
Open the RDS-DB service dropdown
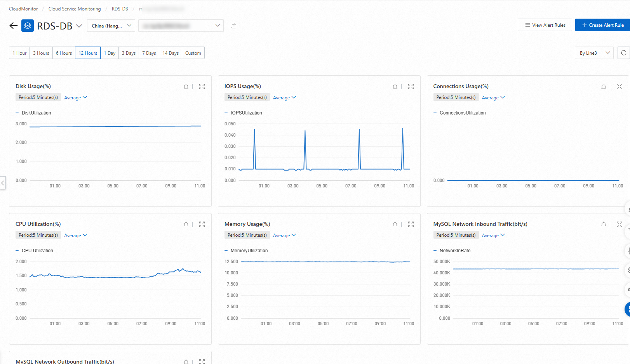click(80, 26)
